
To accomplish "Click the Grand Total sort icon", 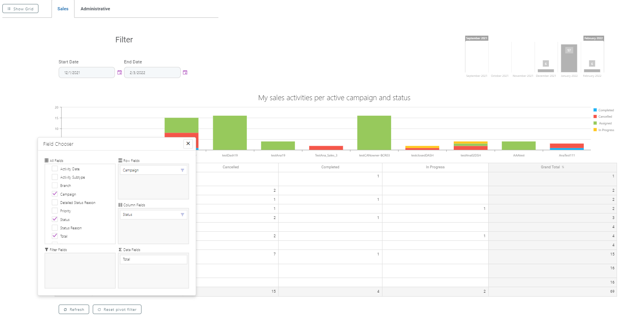I will [563, 167].
